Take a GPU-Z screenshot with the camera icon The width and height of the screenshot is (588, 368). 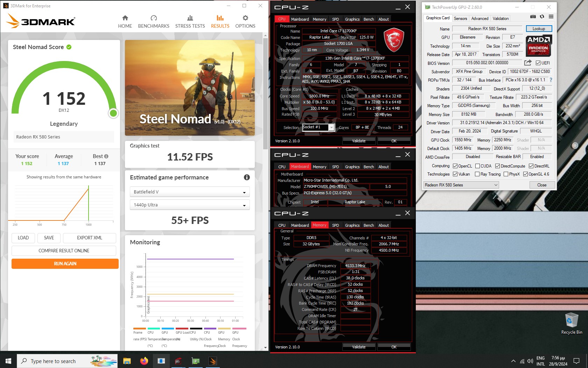click(533, 16)
